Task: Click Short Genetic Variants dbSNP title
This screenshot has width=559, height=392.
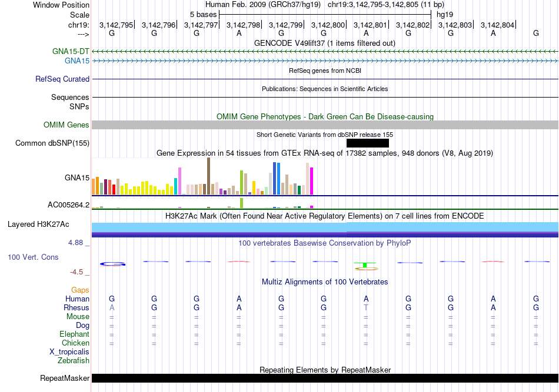Action: point(325,135)
